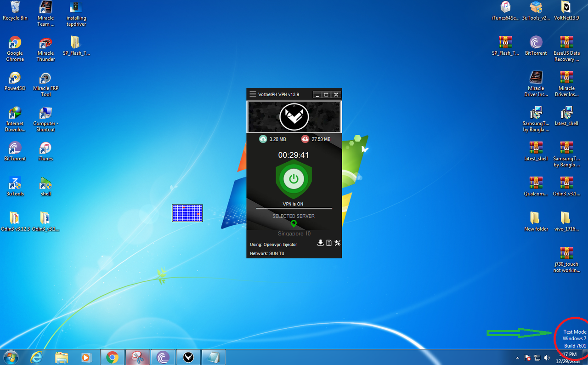Select the iTunes64Se... installer icon
The height and width of the screenshot is (365, 588).
(x=505, y=11)
